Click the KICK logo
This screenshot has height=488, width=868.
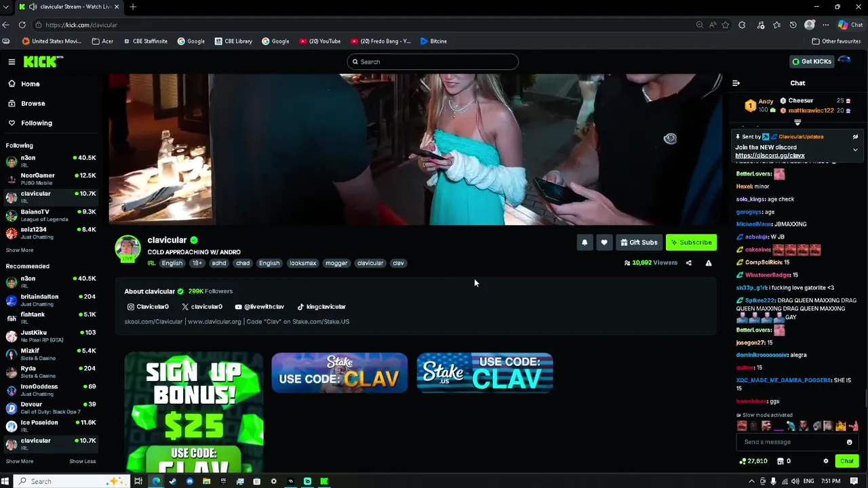tap(43, 62)
